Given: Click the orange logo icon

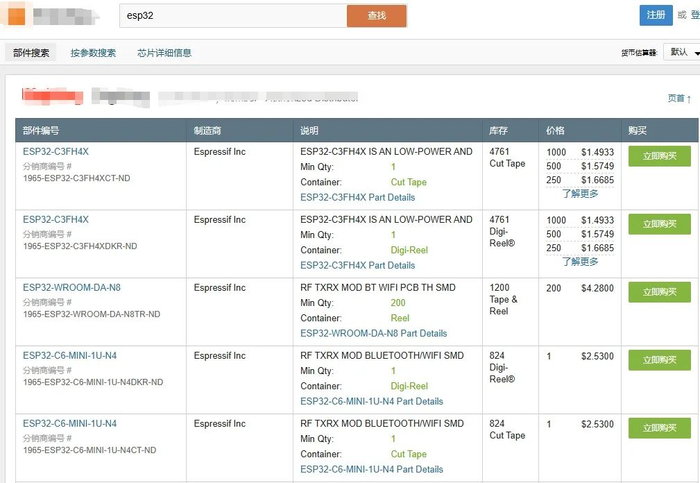Looking at the screenshot, I should pyautogui.click(x=17, y=15).
